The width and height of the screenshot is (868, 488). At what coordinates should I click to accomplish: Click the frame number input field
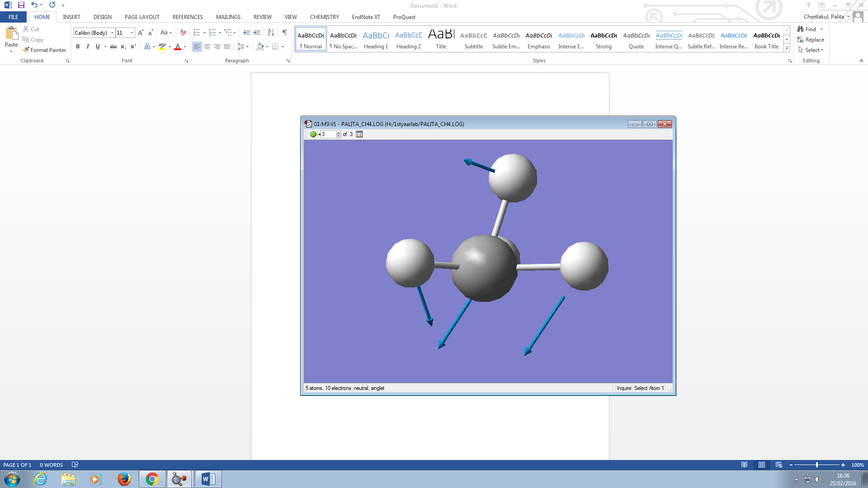click(328, 134)
